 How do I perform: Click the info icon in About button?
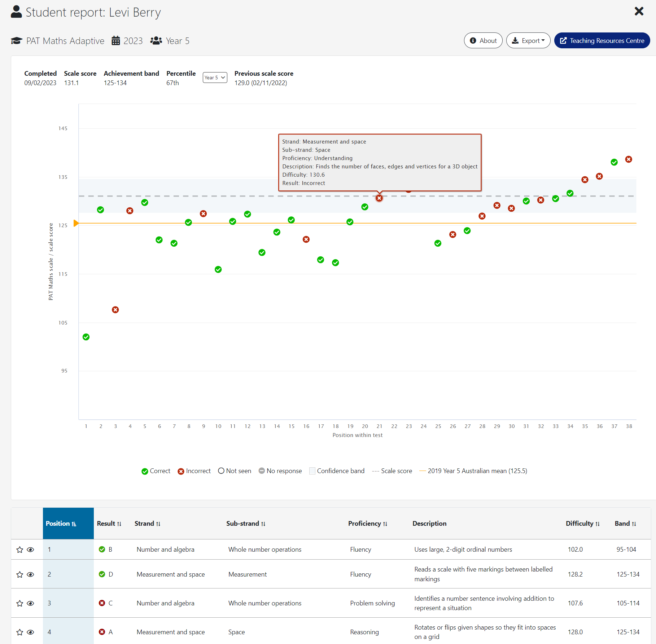pos(473,41)
